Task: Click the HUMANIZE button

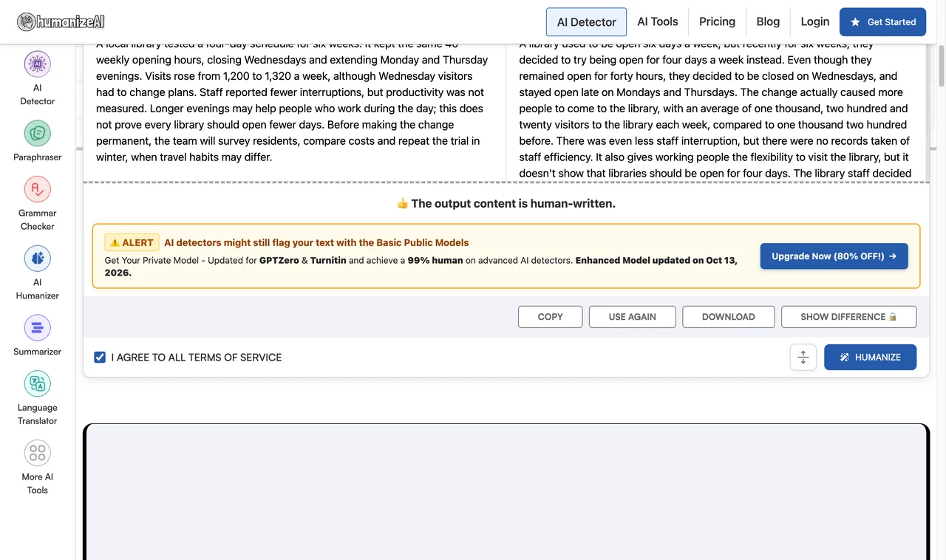Action: click(x=870, y=357)
